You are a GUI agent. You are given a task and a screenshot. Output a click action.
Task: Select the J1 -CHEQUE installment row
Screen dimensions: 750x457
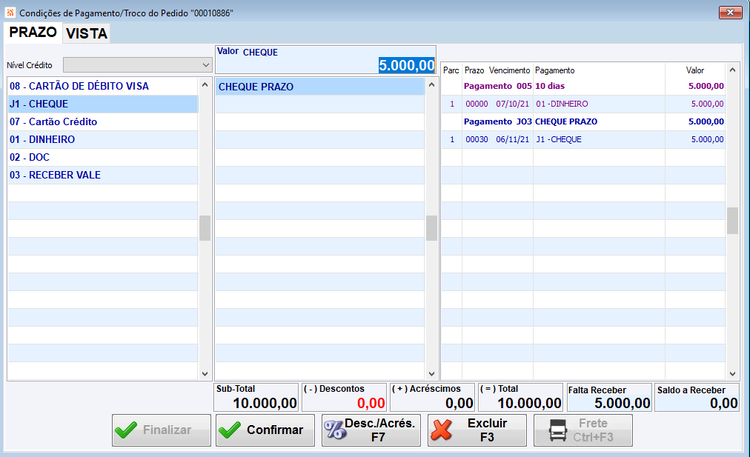583,139
